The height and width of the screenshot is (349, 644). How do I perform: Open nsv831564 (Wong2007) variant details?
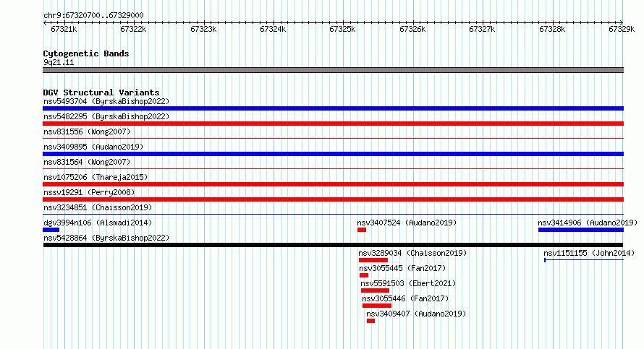(87, 162)
